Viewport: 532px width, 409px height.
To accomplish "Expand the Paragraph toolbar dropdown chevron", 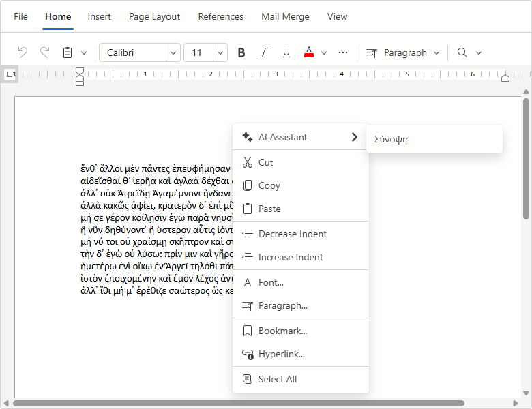I will (x=437, y=53).
